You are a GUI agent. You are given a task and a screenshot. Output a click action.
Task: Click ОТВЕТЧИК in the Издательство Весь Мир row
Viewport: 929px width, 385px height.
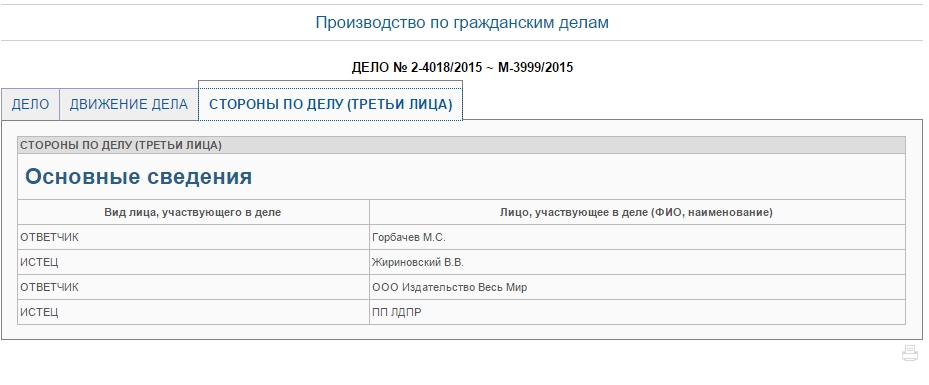click(49, 287)
